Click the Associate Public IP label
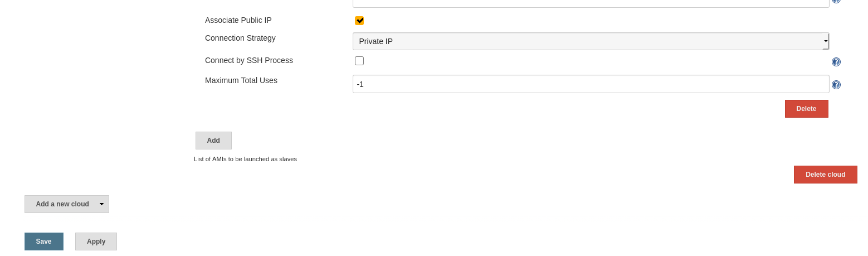868x256 pixels. pyautogui.click(x=238, y=20)
